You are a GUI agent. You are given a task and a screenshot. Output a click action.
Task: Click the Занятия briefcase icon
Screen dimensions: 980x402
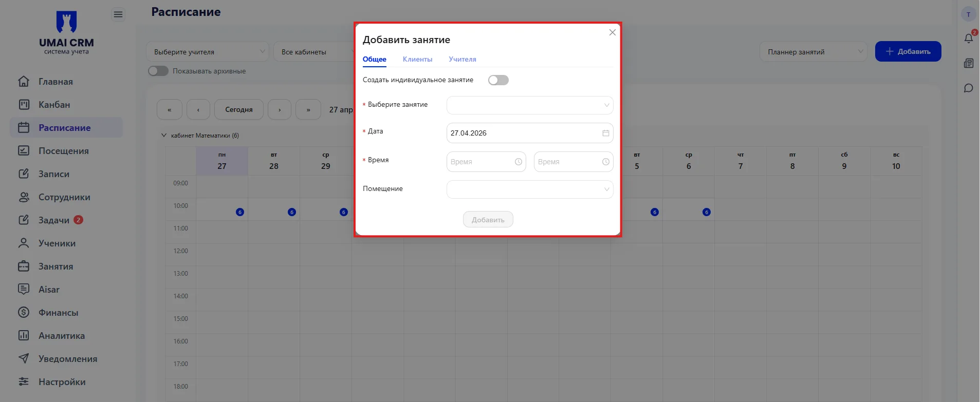tap(24, 266)
